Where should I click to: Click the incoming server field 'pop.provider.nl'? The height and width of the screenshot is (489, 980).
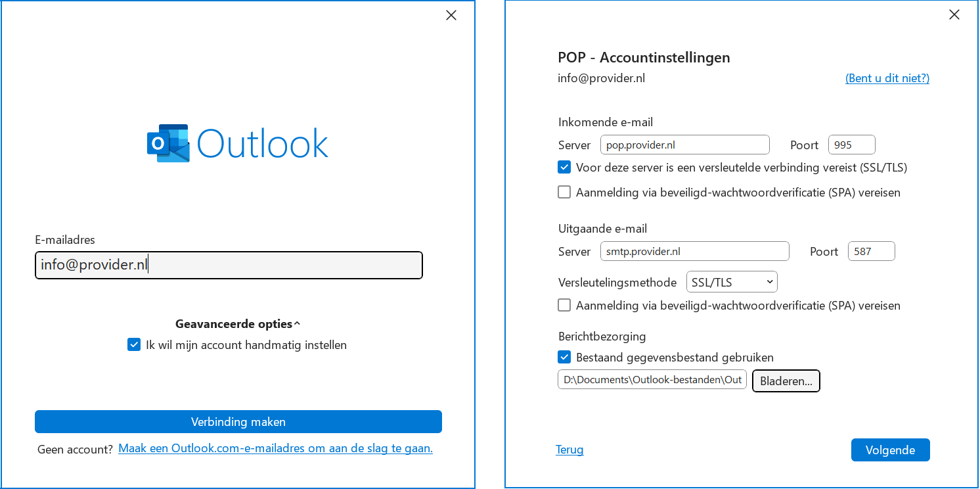(684, 145)
